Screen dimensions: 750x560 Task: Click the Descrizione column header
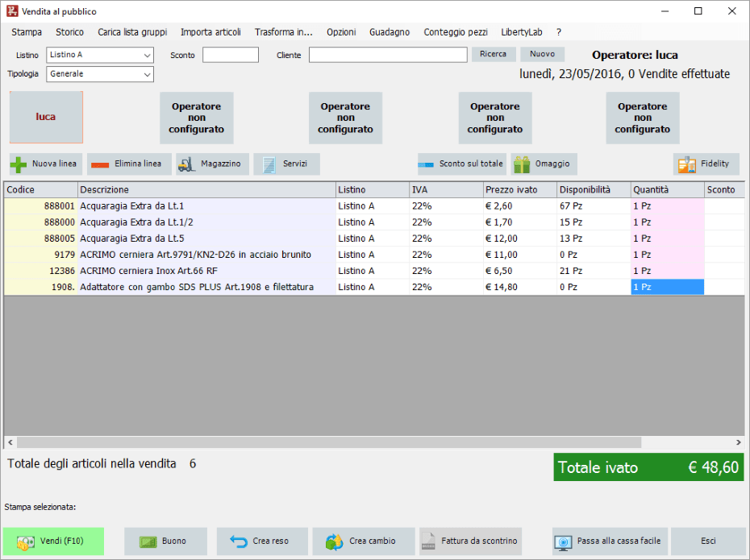point(206,189)
